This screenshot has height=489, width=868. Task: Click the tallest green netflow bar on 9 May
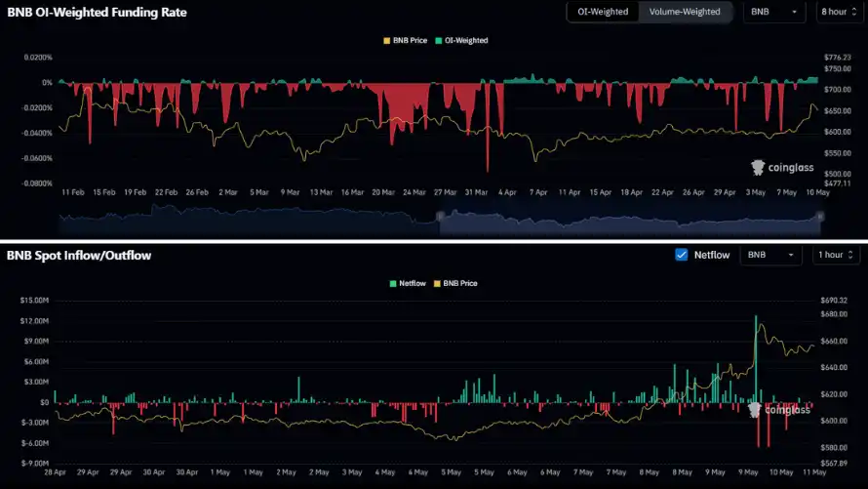[x=756, y=359]
